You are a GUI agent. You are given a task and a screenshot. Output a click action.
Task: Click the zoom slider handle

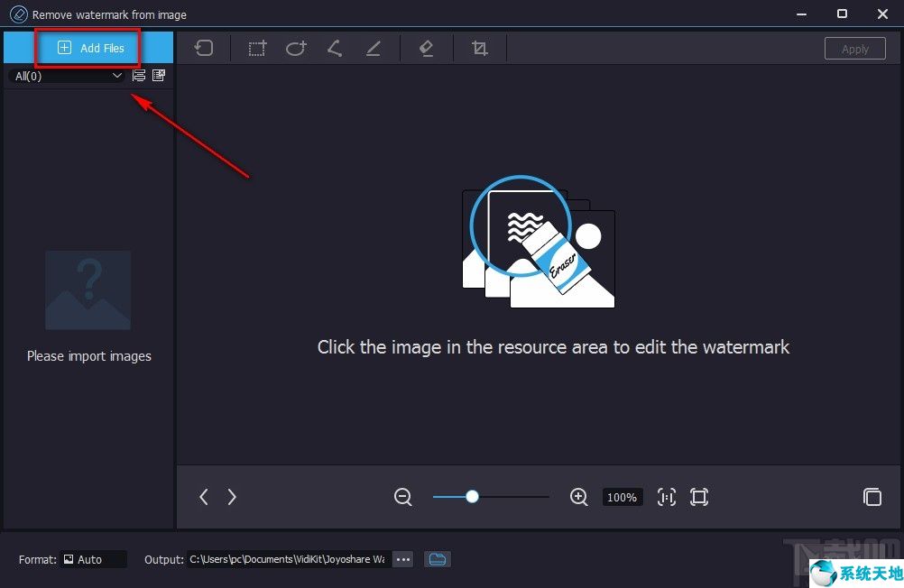[472, 497]
